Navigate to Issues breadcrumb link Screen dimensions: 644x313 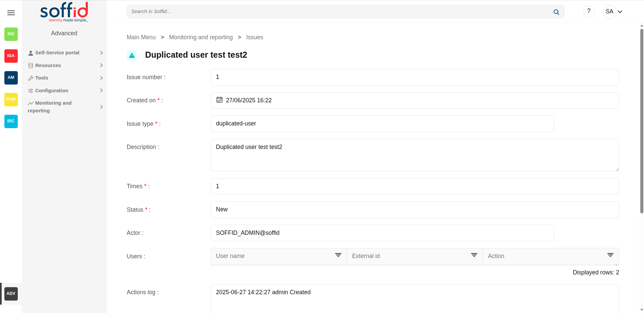tap(254, 37)
